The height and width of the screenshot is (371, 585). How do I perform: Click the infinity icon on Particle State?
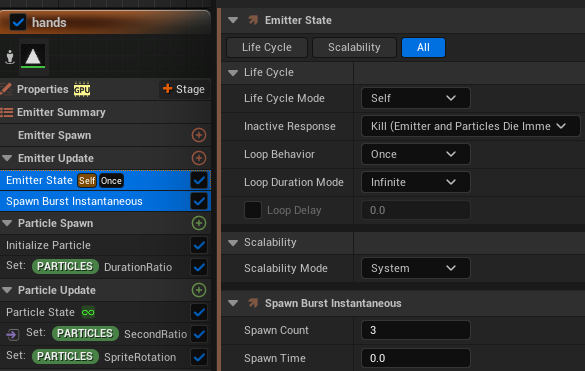pos(88,312)
